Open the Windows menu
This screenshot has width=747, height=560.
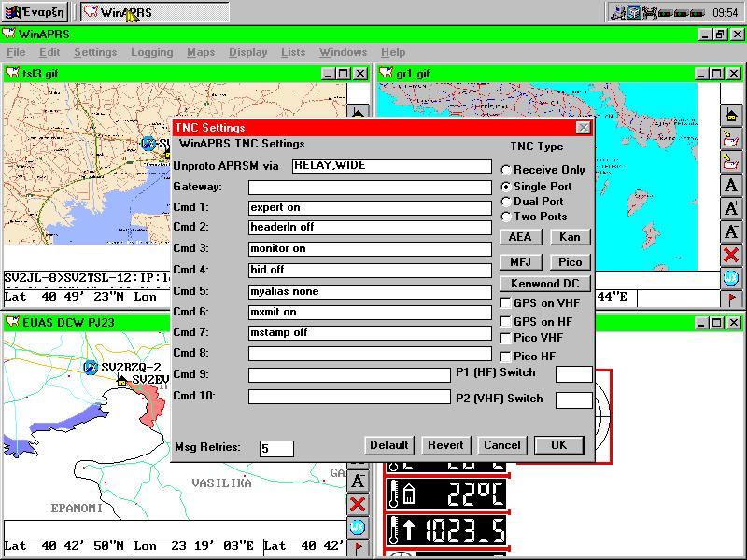343,52
